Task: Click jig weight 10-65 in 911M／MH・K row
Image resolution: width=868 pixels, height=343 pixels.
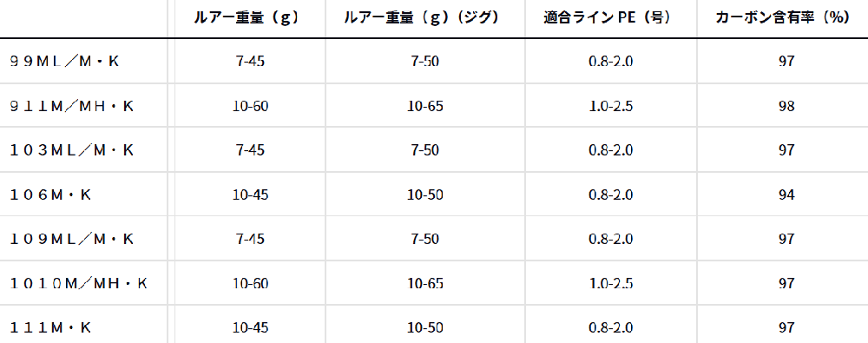Action: 424,106
